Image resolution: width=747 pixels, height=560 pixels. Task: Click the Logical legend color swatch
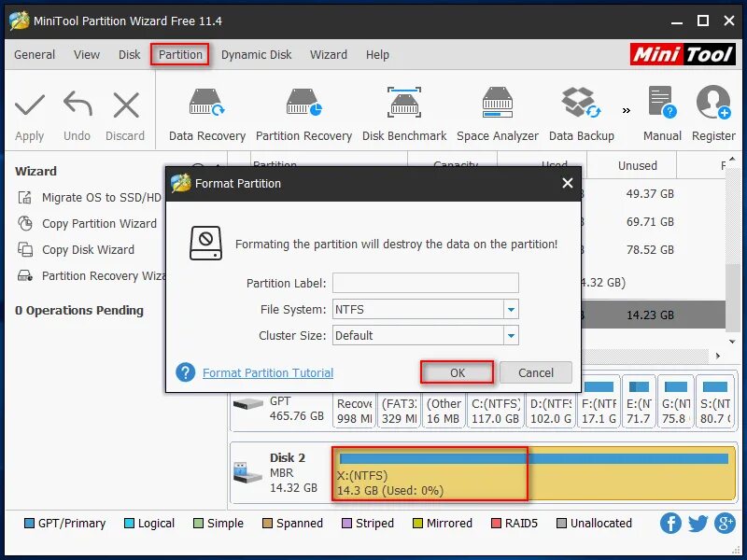(129, 524)
